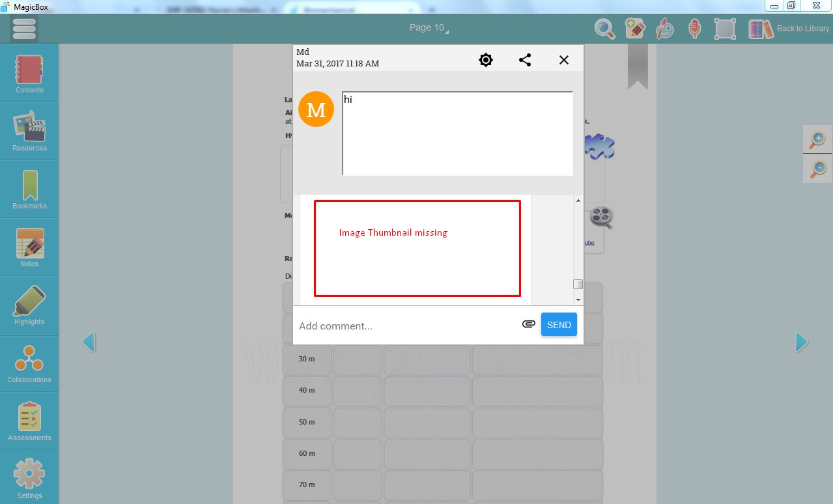Screen dimensions: 833x504
Task: Select the add note tool icon
Action: (x=635, y=29)
